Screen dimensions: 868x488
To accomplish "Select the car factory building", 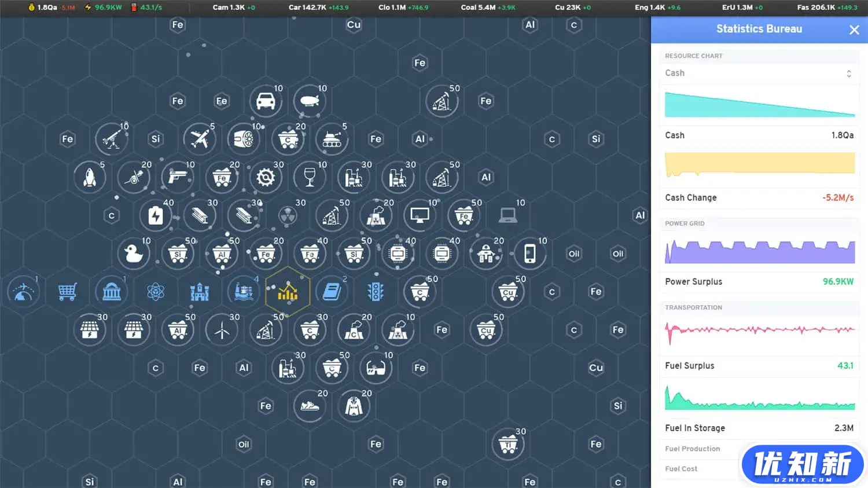I will pos(266,101).
